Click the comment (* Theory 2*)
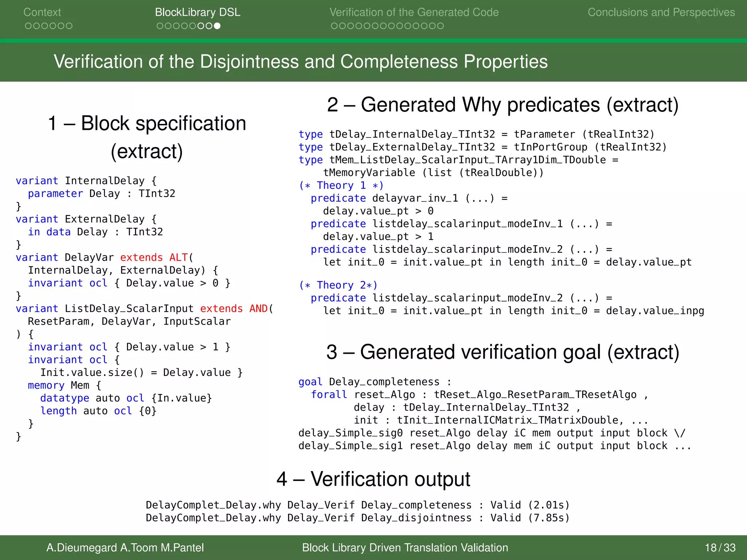Screen dimensions: 747x560 tap(338, 285)
